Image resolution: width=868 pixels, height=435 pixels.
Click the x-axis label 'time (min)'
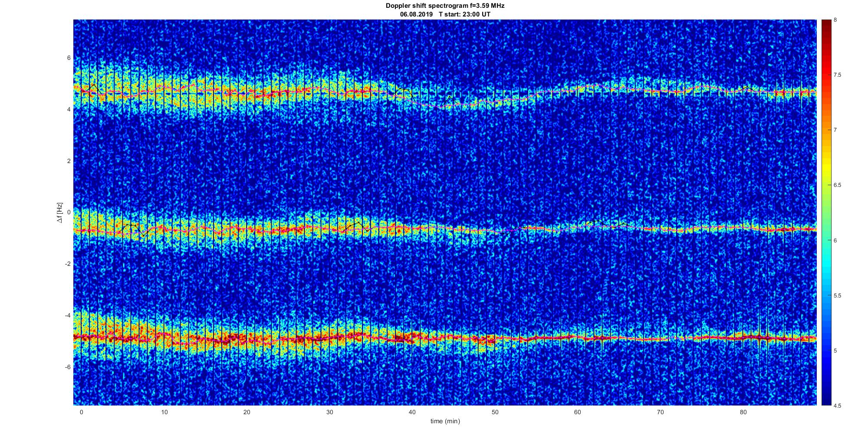pyautogui.click(x=445, y=421)
